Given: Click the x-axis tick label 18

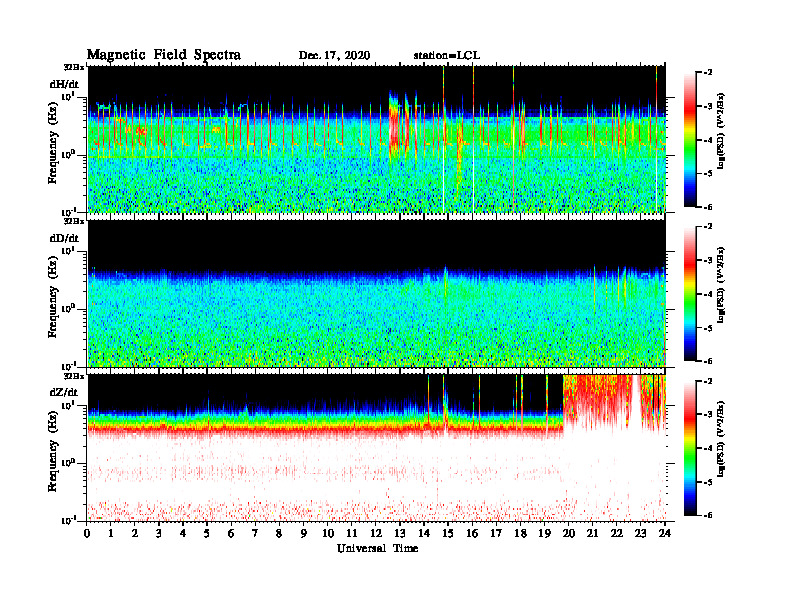Looking at the screenshot, I should pos(520,534).
